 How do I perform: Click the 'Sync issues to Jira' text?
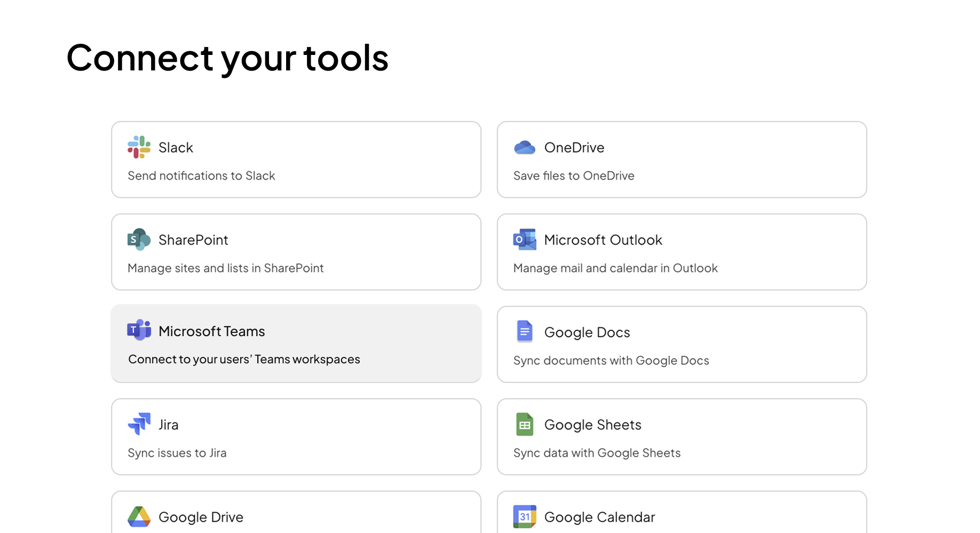tap(177, 452)
